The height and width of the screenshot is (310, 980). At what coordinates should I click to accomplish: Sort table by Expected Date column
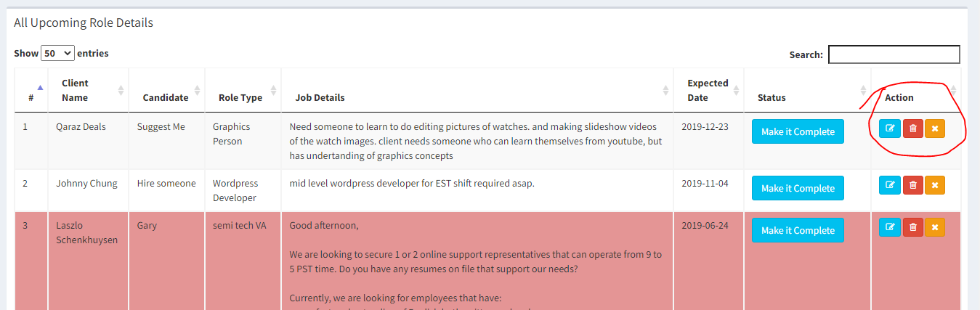click(x=708, y=90)
